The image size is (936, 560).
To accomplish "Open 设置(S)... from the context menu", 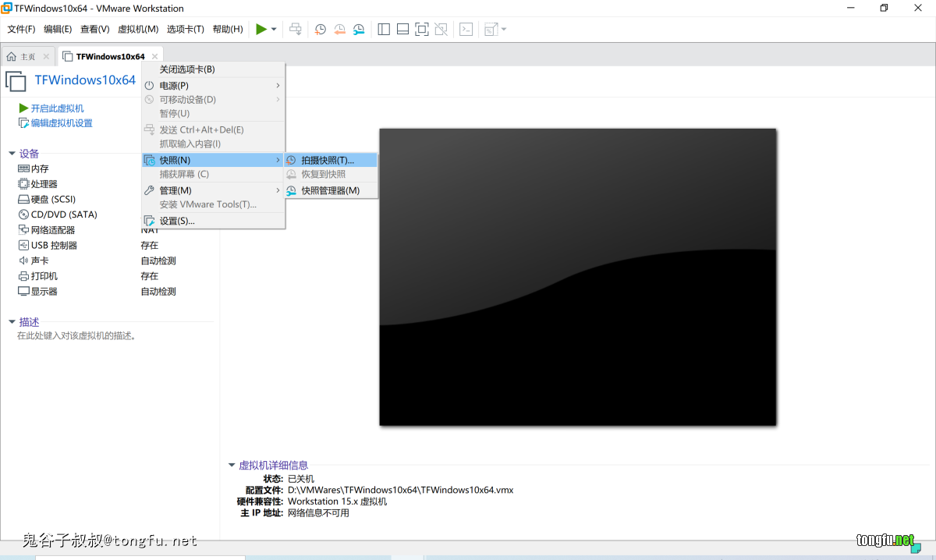I will 177,221.
